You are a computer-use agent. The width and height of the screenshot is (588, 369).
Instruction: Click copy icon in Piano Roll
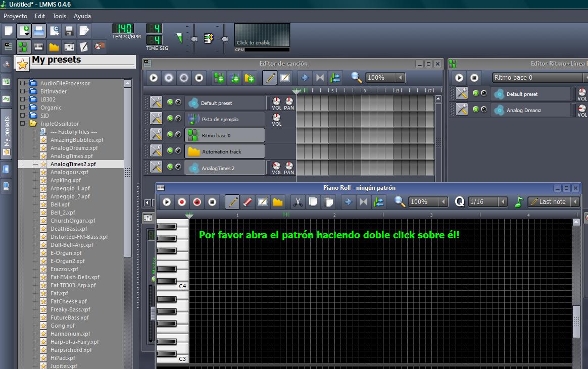click(313, 202)
